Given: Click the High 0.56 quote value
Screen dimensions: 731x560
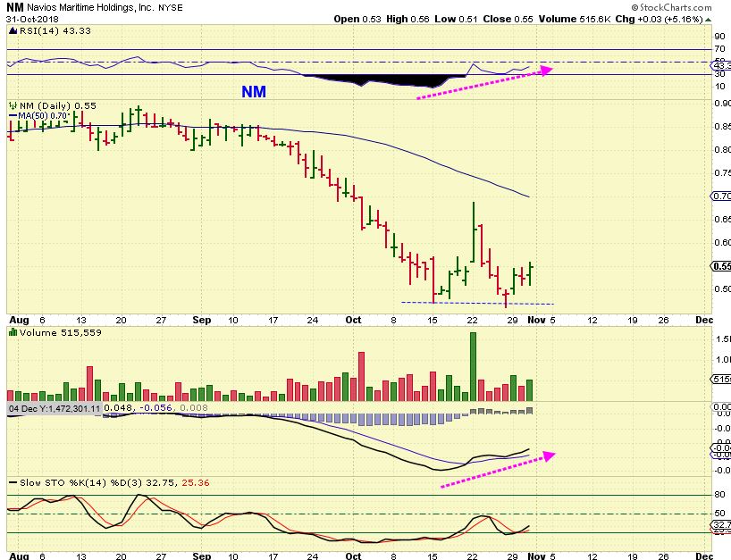Looking at the screenshot, I should tap(408, 19).
